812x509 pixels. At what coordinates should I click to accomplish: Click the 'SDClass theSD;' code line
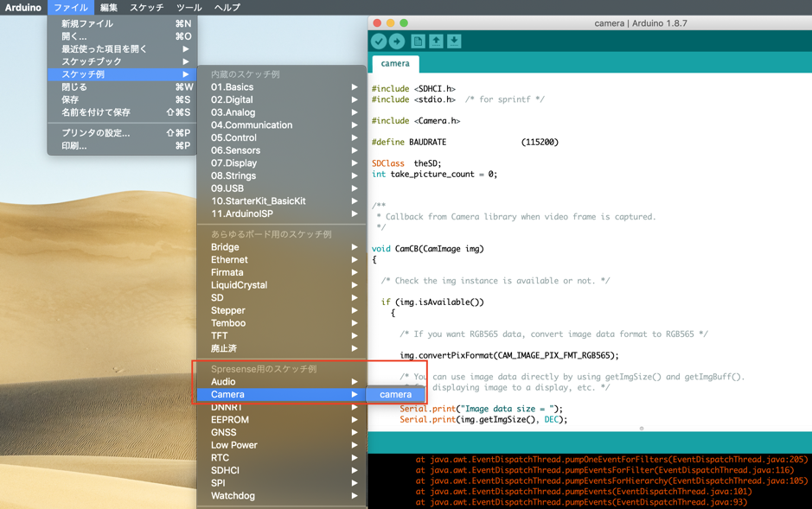[406, 163]
